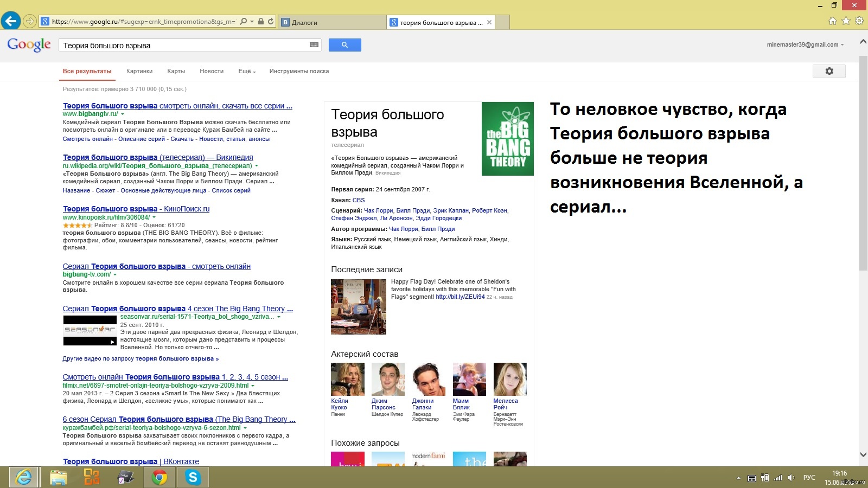
Task: Open the КиноПоиск.ru search result link
Action: tap(136, 209)
